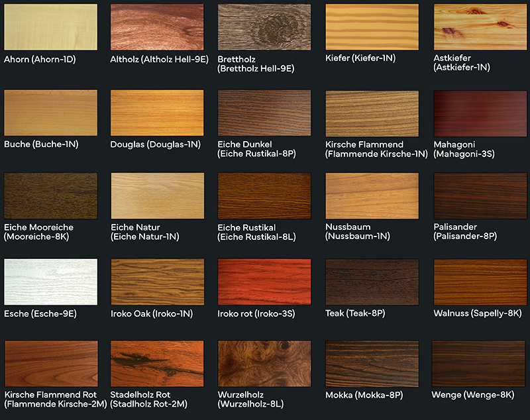Pick the Palisander-8P swatch

click(x=479, y=196)
